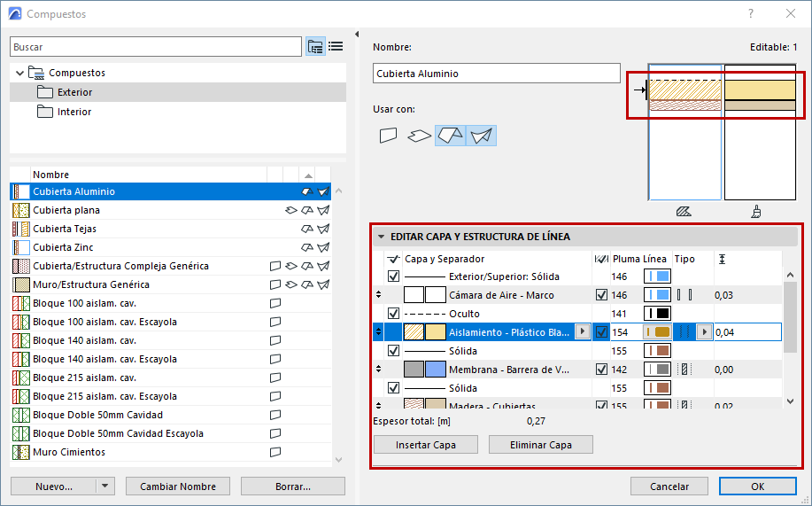Open the Nuevo button dropdown arrow
This screenshot has height=506, width=812.
pos(105,487)
